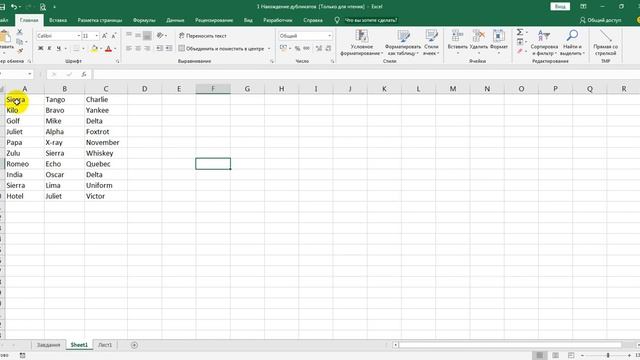The height and width of the screenshot is (360, 640).
Task: Click the Paste clipboard icon
Action: pyautogui.click(x=5, y=37)
